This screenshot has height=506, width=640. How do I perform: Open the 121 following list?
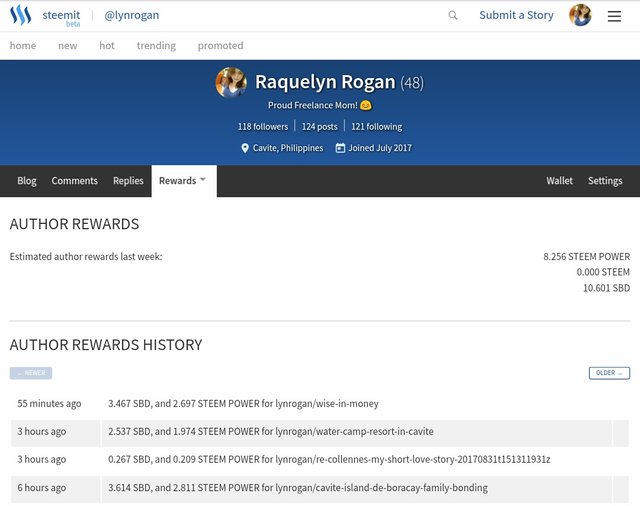click(x=377, y=126)
